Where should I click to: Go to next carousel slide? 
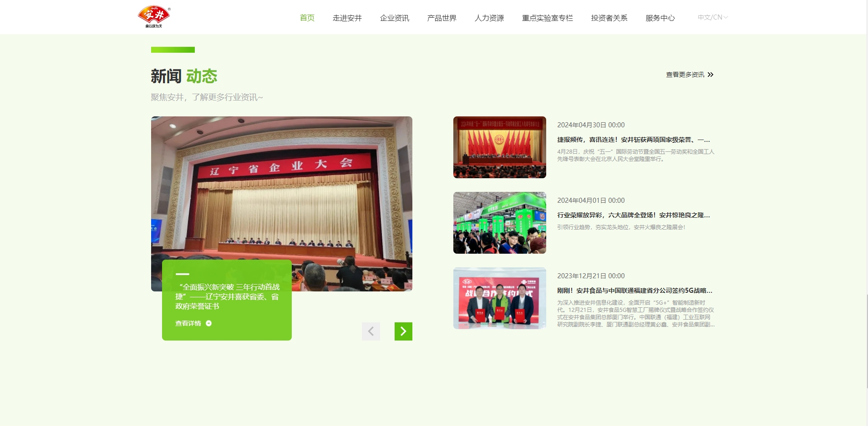click(x=403, y=331)
